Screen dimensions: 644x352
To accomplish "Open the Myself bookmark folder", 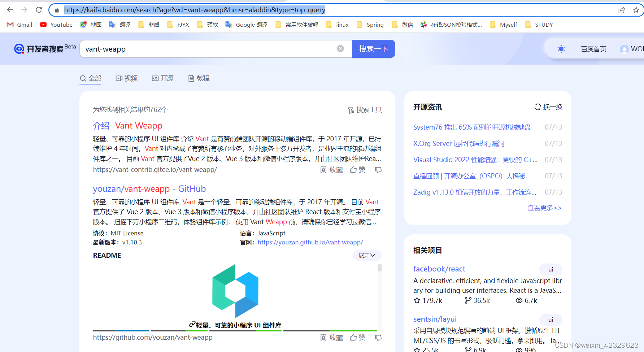I will (504, 25).
